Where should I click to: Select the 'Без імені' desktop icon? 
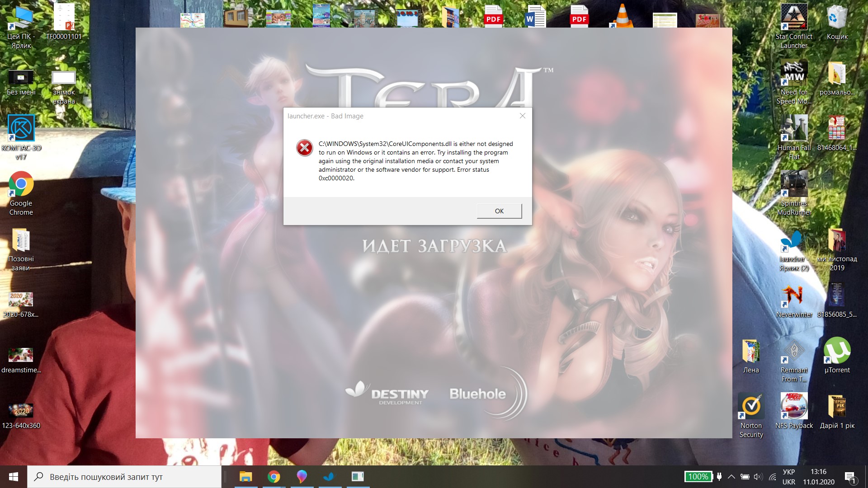[21, 83]
